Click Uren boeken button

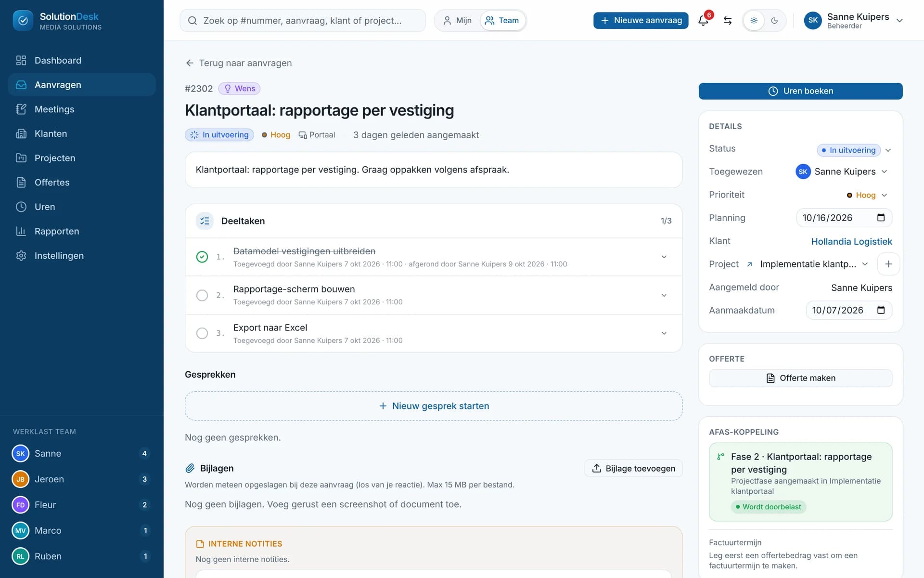tap(800, 91)
